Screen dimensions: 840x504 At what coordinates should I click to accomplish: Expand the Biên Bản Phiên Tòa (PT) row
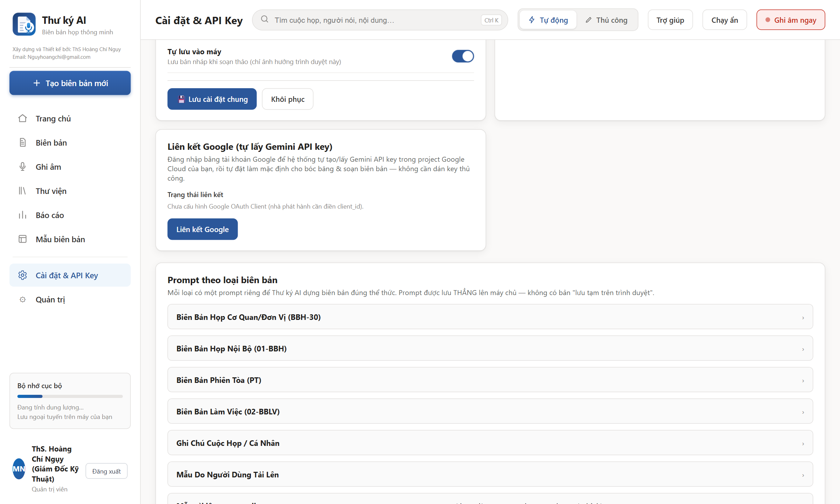[x=490, y=380]
